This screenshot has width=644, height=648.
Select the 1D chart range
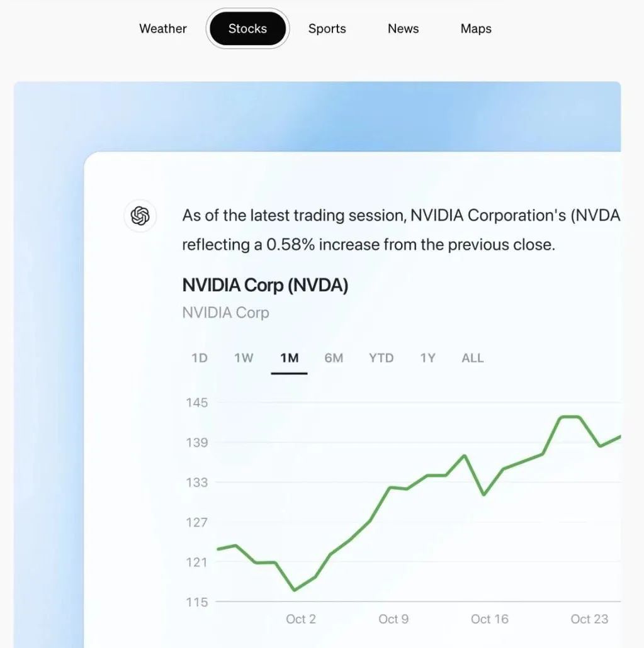point(200,358)
